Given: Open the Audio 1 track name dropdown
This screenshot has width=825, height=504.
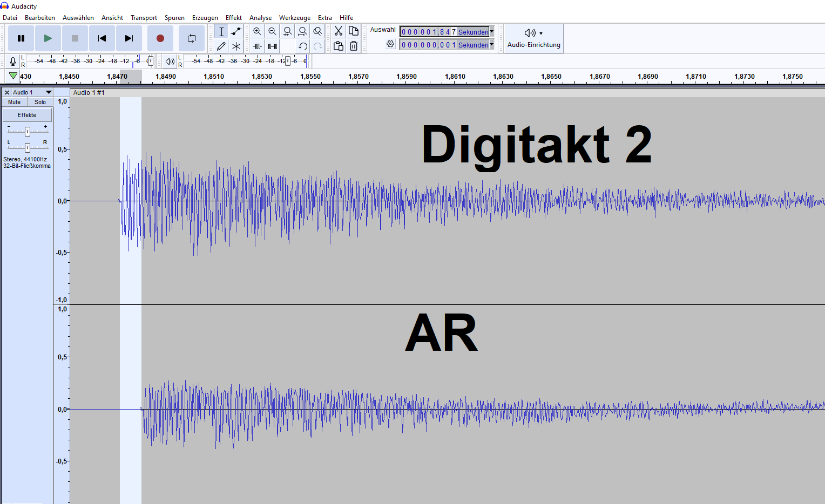Looking at the screenshot, I should [x=48, y=92].
